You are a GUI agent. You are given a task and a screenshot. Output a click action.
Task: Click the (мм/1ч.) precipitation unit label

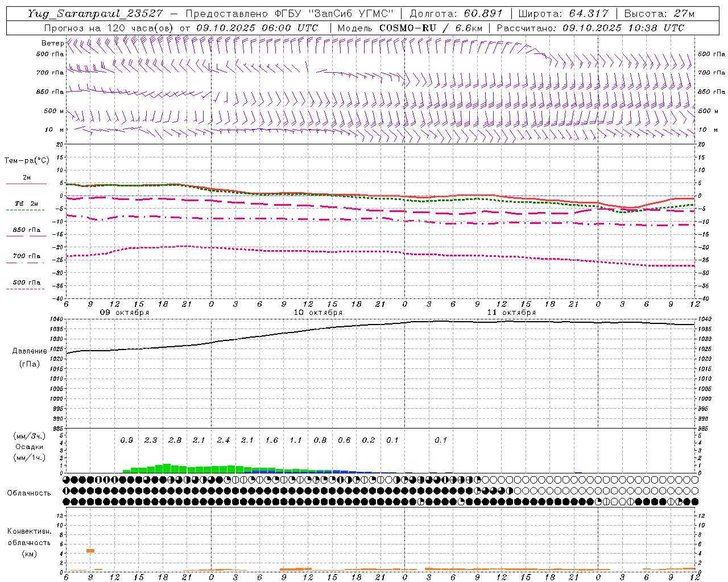[29, 458]
